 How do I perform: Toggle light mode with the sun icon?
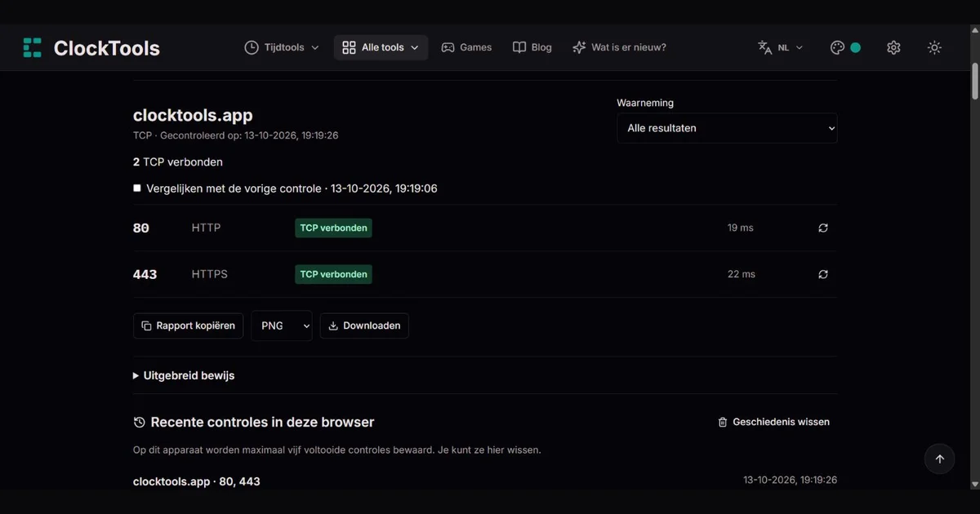935,47
